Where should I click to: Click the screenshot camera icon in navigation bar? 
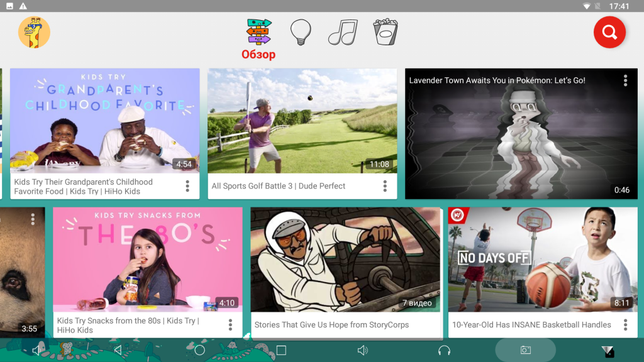point(525,350)
